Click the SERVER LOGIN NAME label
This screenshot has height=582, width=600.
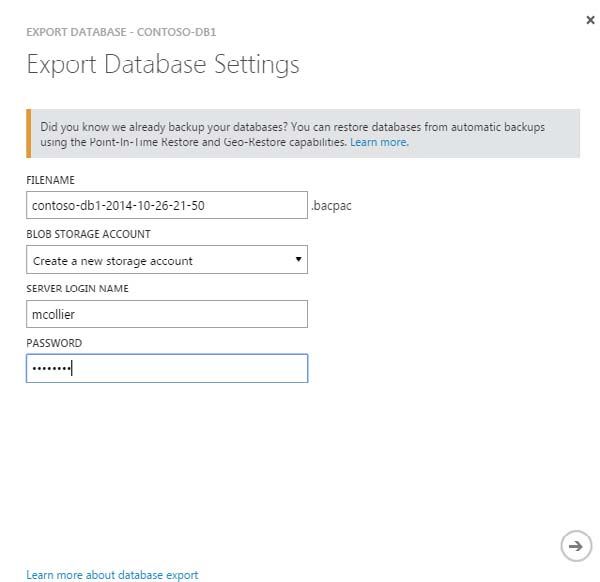77,289
